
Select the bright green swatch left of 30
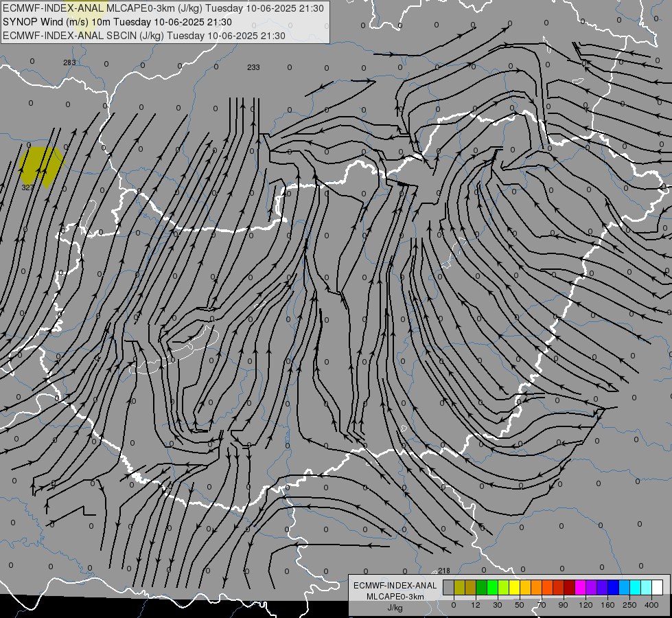pyautogui.click(x=492, y=587)
